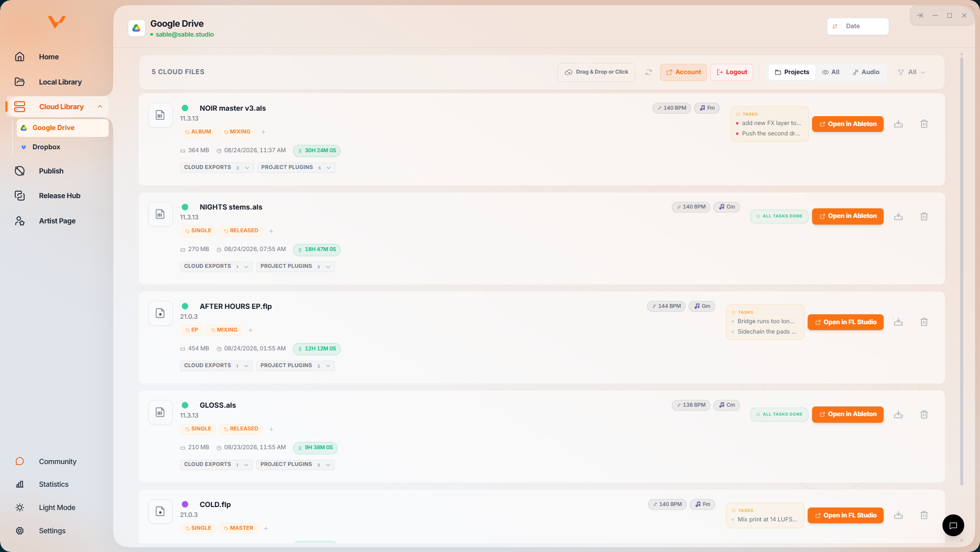980x552 pixels.
Task: Download COLD.flp file
Action: coord(898,515)
